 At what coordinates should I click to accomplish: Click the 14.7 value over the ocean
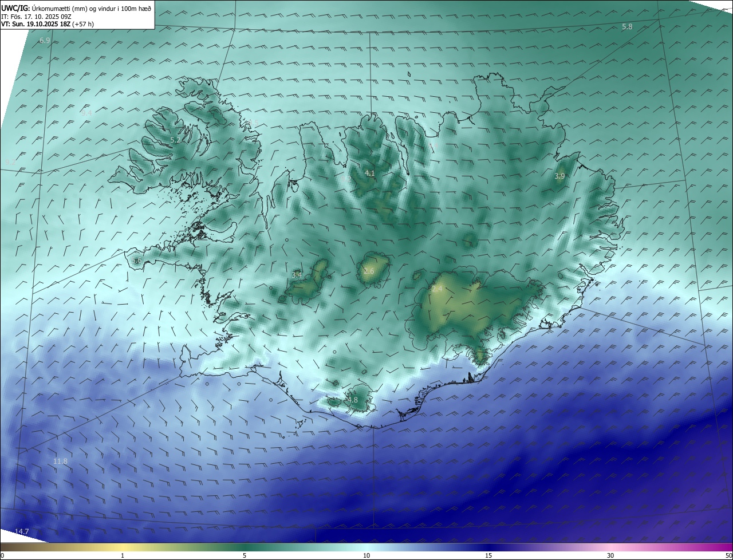click(22, 532)
